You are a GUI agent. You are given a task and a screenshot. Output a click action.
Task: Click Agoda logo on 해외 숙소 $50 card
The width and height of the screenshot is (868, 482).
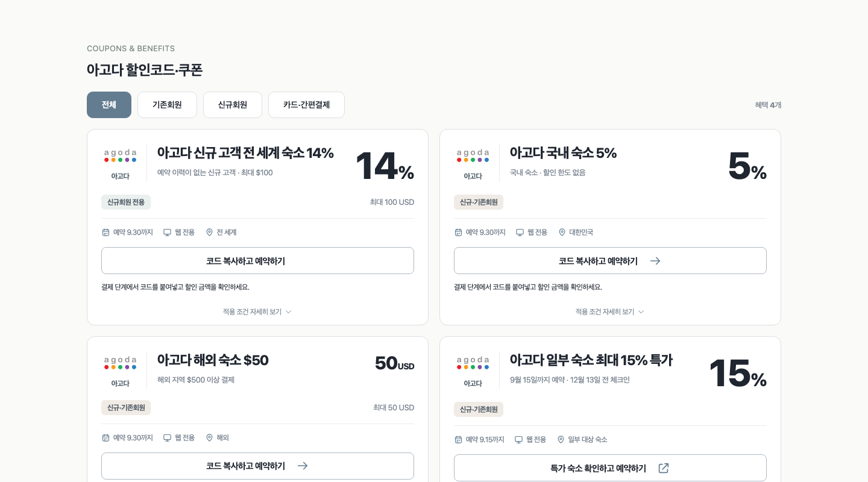pyautogui.click(x=120, y=363)
